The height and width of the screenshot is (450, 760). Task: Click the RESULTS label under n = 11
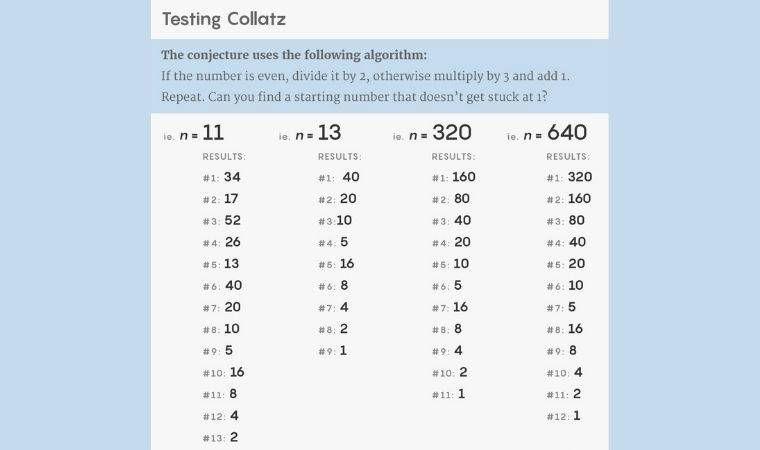(224, 157)
